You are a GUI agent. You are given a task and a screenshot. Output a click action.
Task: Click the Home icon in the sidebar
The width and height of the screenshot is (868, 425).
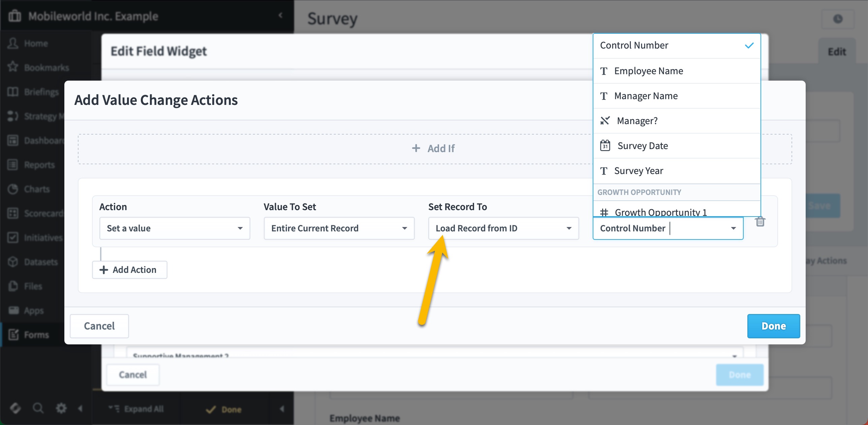click(x=13, y=43)
